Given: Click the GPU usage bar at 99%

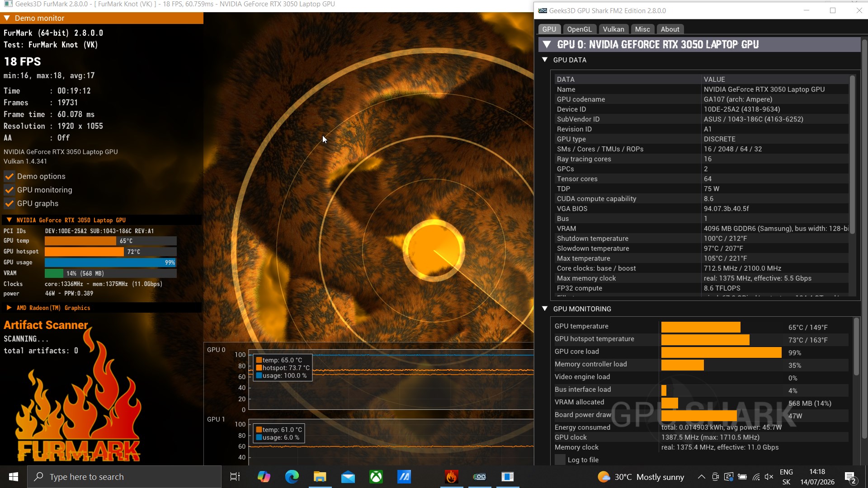Looking at the screenshot, I should [x=110, y=263].
